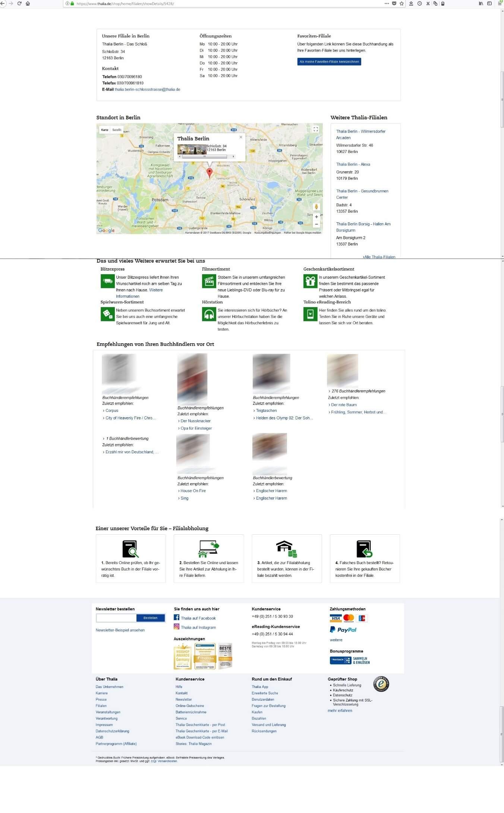The height and width of the screenshot is (813, 504).
Task: Open the 'Teigtaschen' recommendation link
Action: tap(266, 410)
